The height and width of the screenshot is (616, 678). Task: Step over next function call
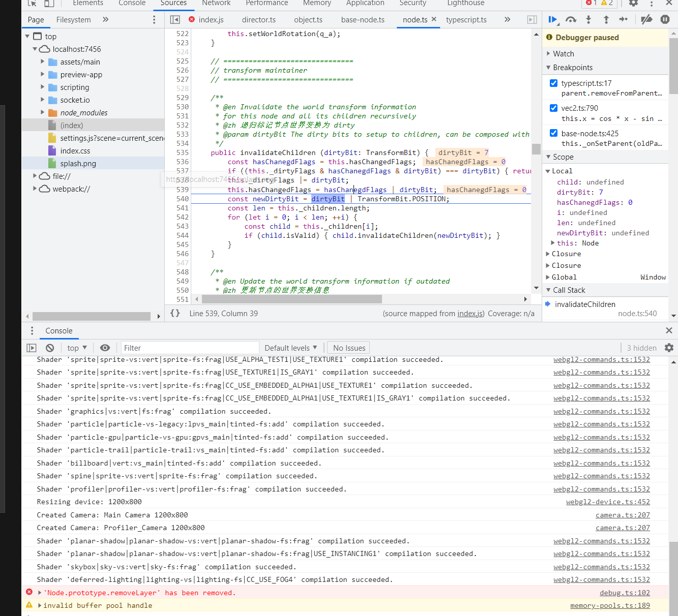571,19
